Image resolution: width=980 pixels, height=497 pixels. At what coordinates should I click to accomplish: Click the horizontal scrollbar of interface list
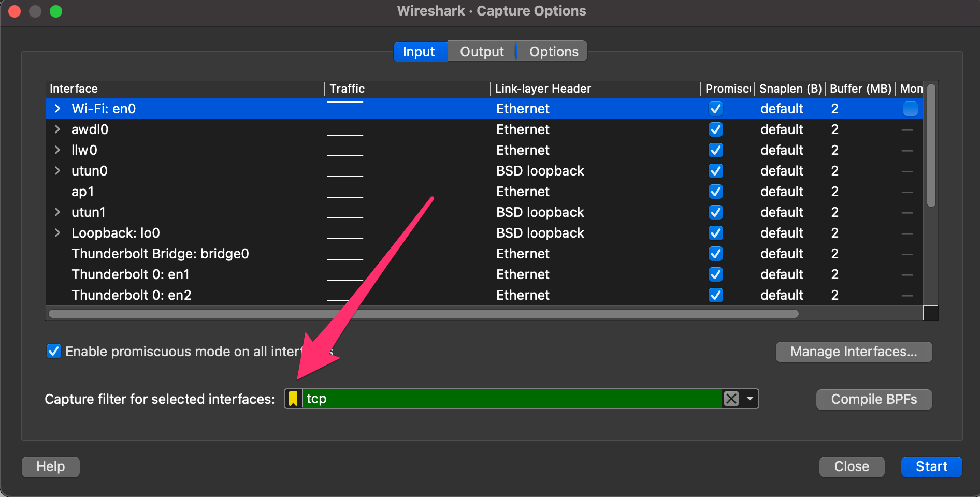pyautogui.click(x=423, y=314)
